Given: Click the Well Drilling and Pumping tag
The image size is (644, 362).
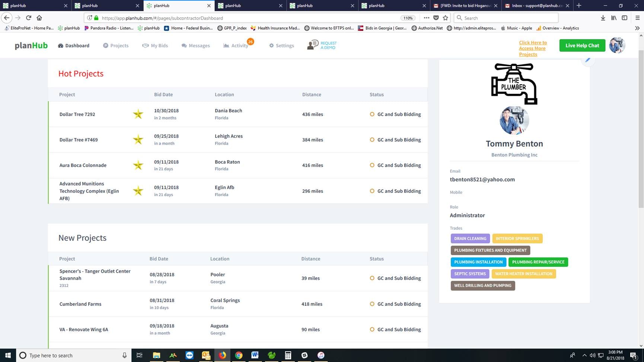Looking at the screenshot, I should point(483,285).
